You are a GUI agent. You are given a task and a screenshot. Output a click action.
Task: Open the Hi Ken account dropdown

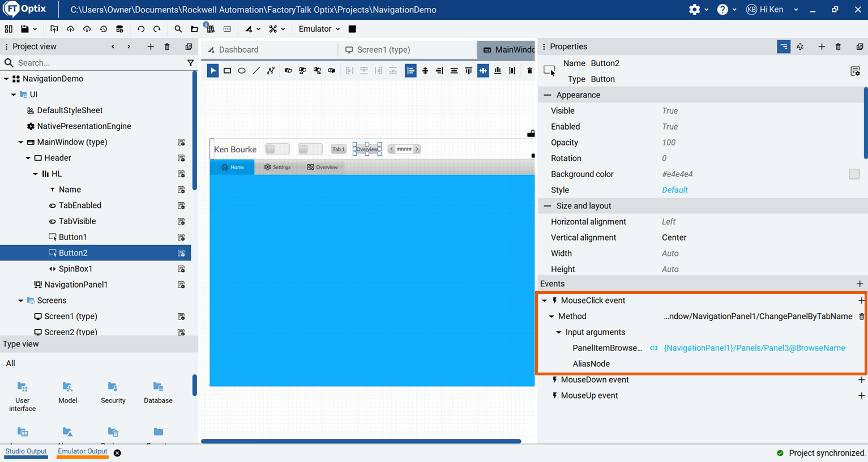click(772, 10)
